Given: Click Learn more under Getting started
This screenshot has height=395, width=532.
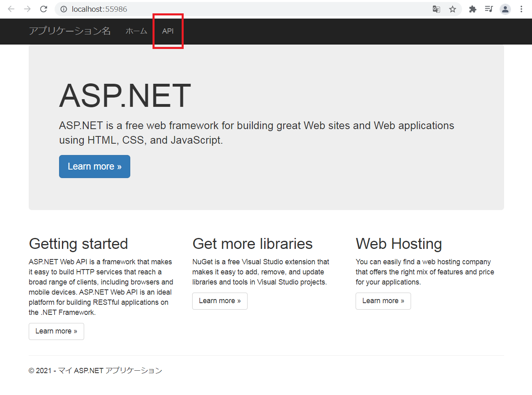Looking at the screenshot, I should pyautogui.click(x=56, y=331).
